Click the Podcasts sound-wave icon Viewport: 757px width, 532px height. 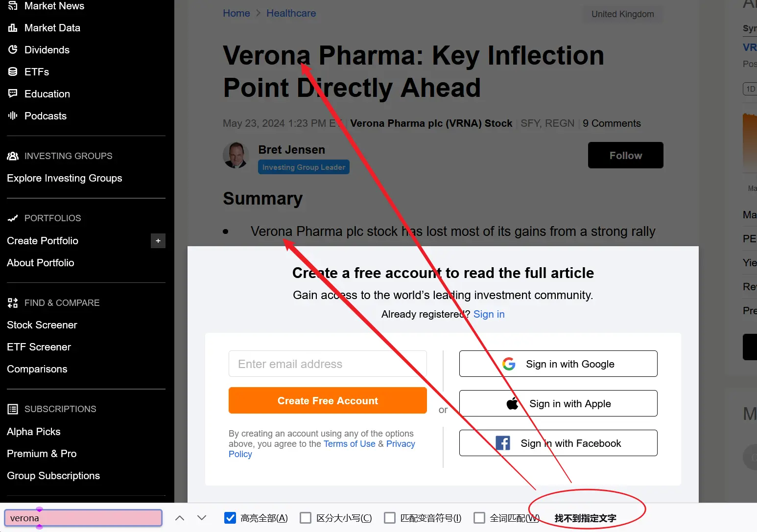click(x=13, y=116)
